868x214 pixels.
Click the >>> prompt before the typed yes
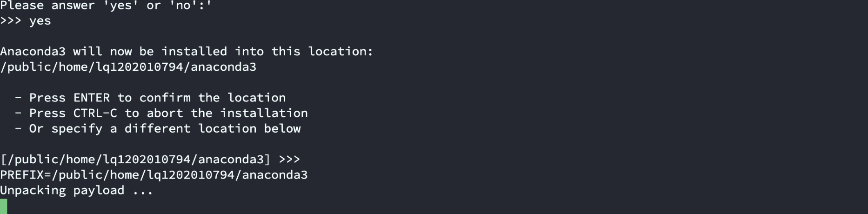pos(11,21)
